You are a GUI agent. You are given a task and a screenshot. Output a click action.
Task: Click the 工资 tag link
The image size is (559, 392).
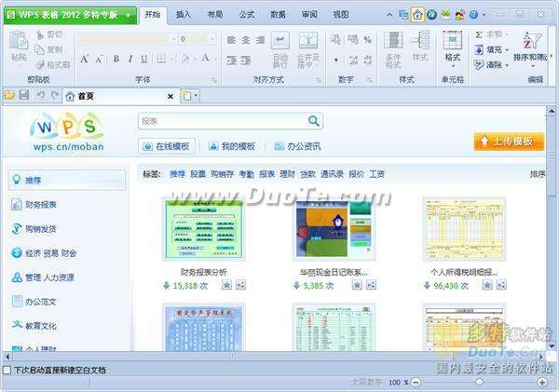pyautogui.click(x=376, y=174)
